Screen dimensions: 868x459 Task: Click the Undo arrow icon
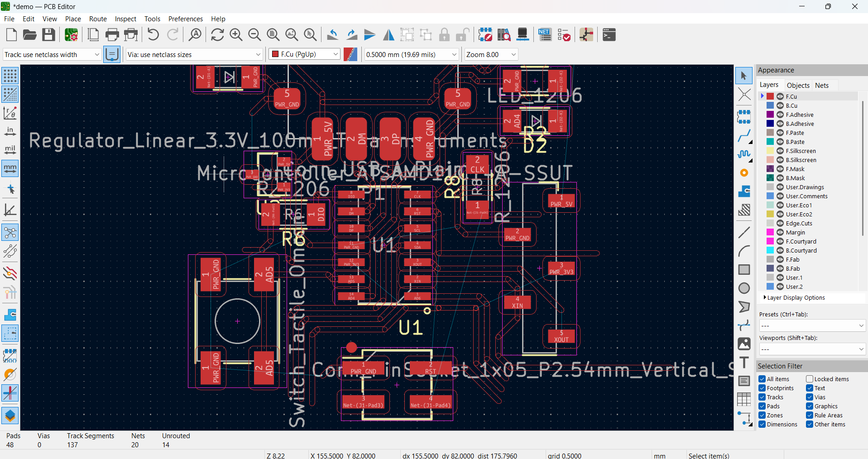coord(153,35)
